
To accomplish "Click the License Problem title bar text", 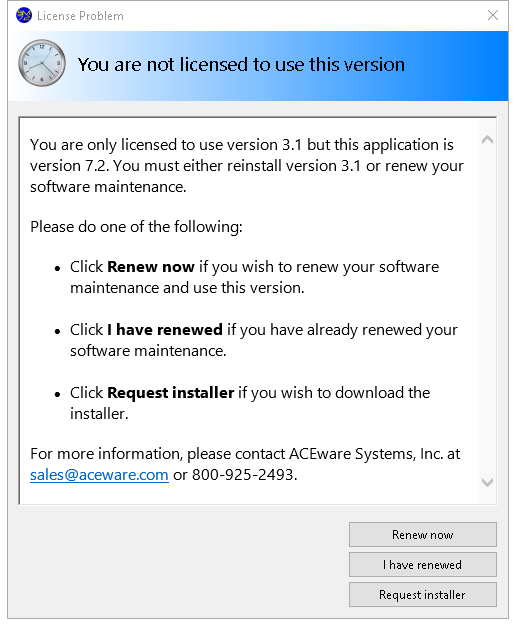I will click(80, 16).
